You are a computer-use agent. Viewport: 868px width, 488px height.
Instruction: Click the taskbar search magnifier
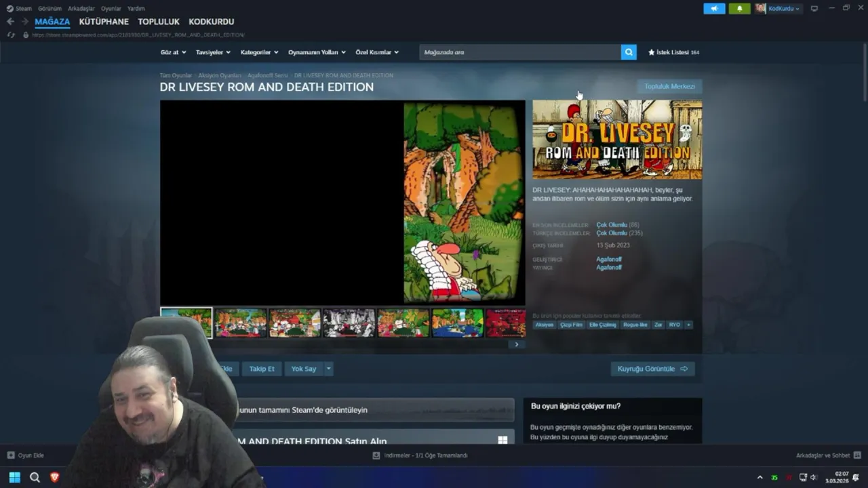[35, 477]
